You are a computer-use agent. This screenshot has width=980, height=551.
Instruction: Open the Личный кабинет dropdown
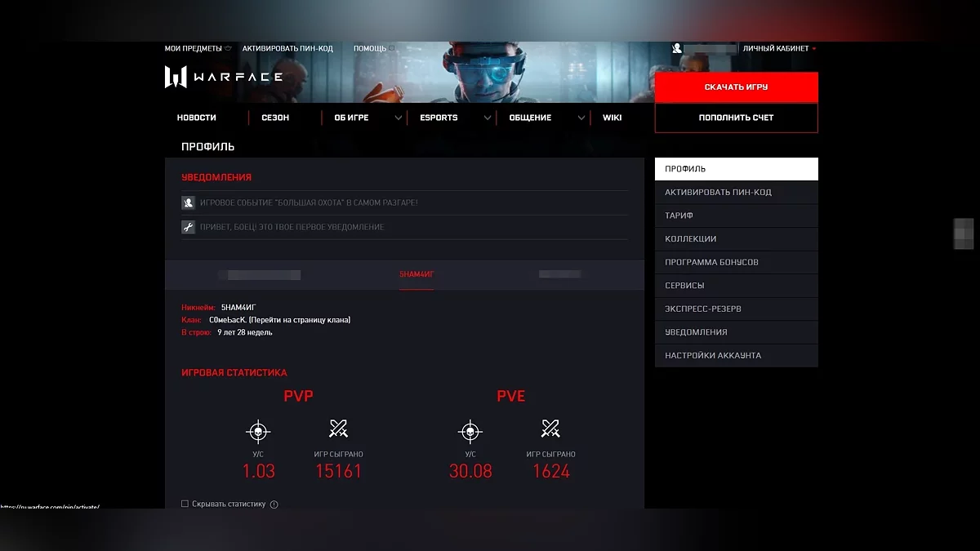[x=778, y=49]
